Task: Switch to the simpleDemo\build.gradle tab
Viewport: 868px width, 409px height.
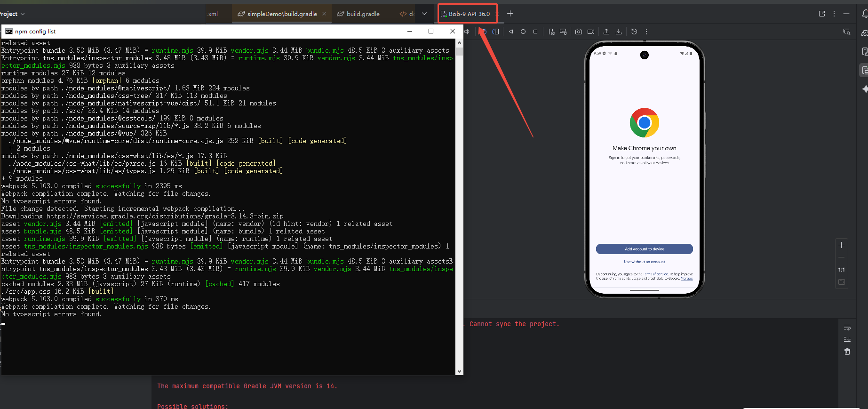Action: click(282, 14)
